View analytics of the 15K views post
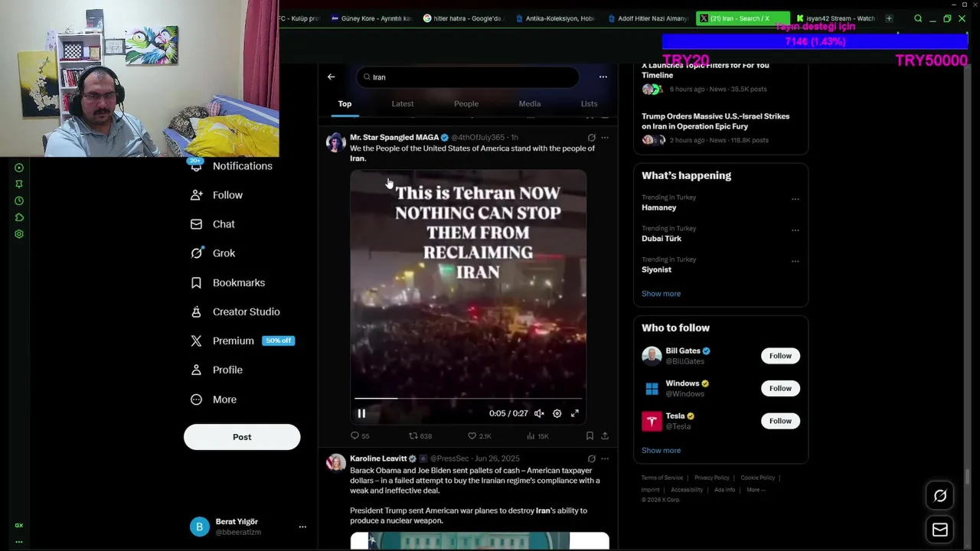The height and width of the screenshot is (551, 980). (537, 435)
